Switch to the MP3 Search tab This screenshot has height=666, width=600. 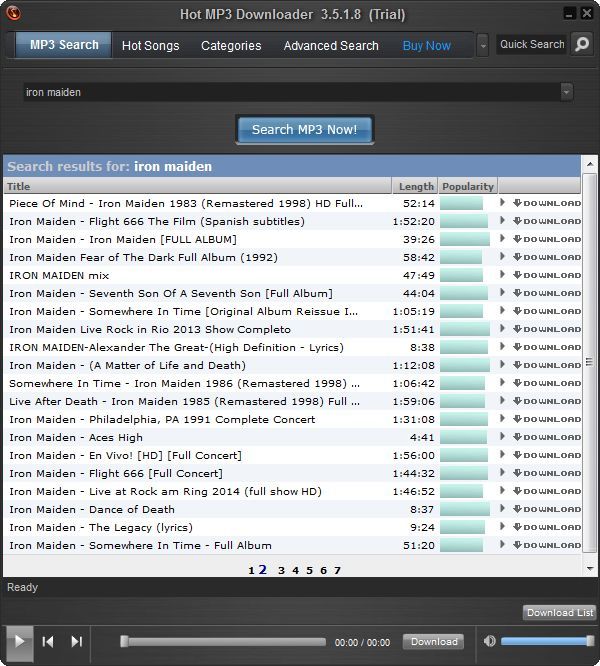tap(64, 45)
